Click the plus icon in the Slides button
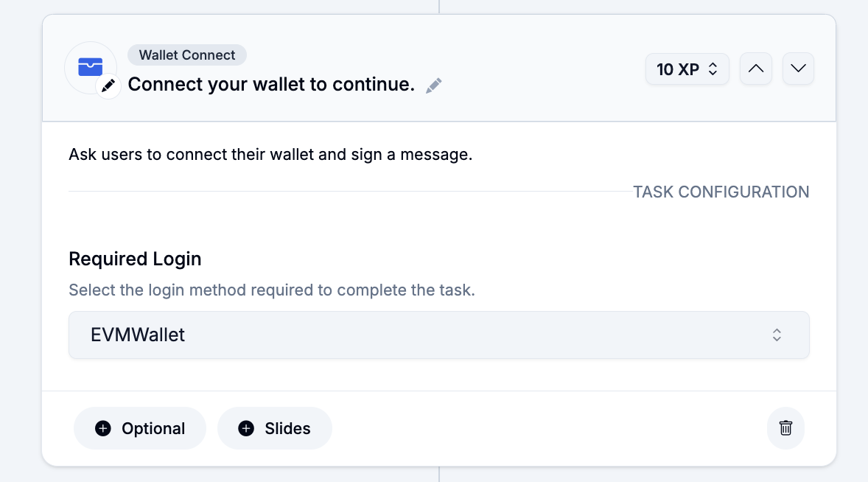This screenshot has width=868, height=482. tap(246, 429)
